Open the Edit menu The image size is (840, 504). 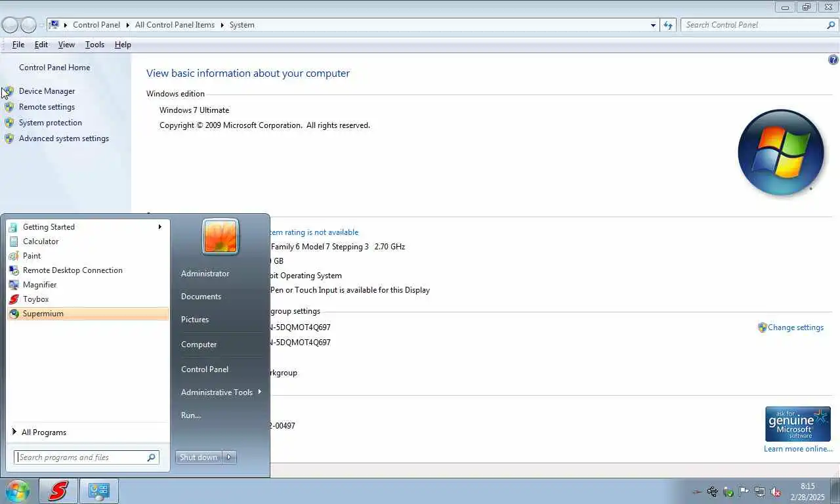tap(41, 45)
